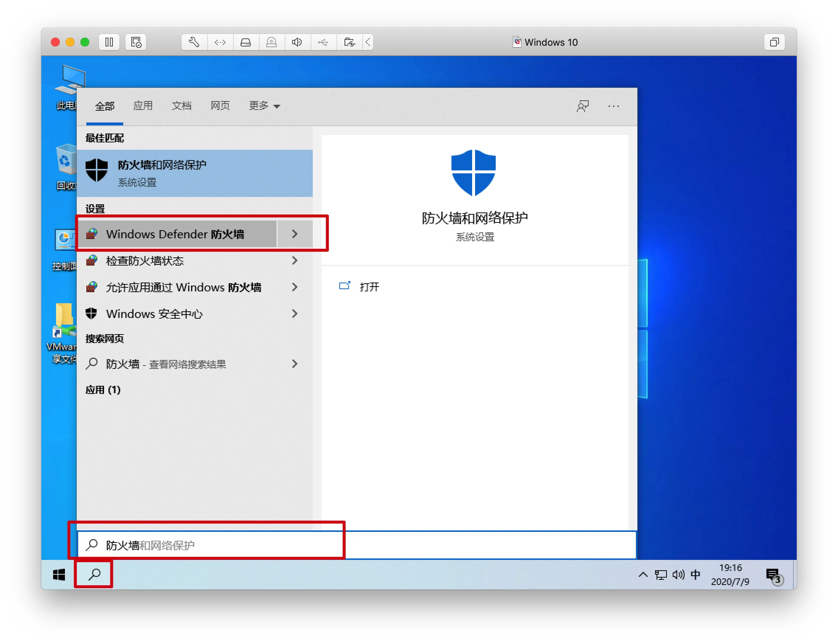Click the camera device icon in toolbar
This screenshot has height=644, width=838.
coord(271,42)
